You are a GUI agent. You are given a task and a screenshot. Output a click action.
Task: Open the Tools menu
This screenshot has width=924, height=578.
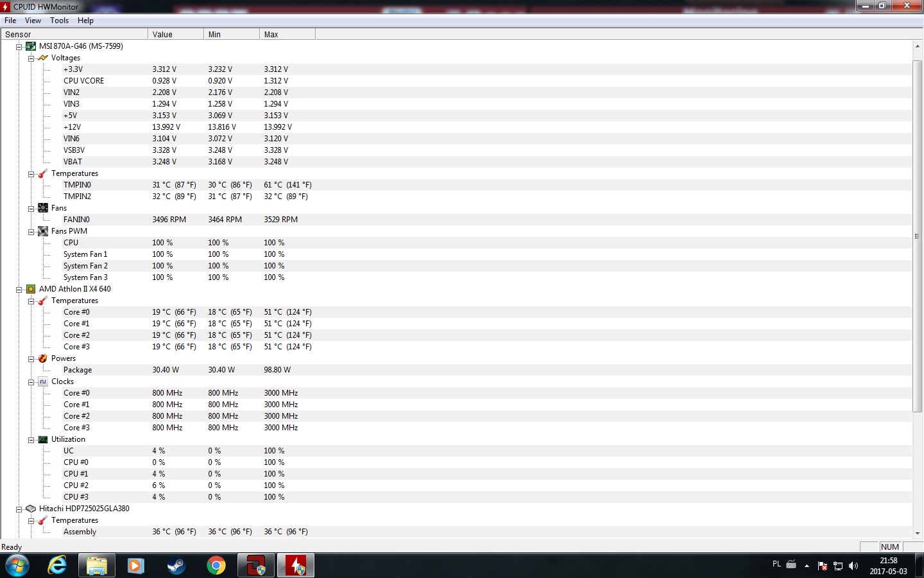60,21
